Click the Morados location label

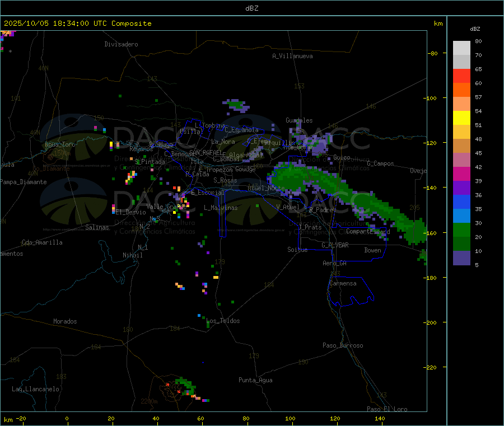65,321
